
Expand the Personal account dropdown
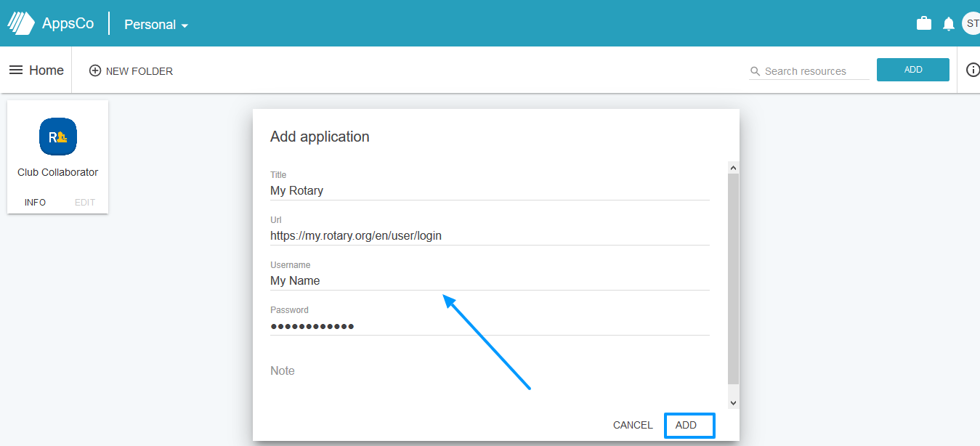[x=156, y=24]
